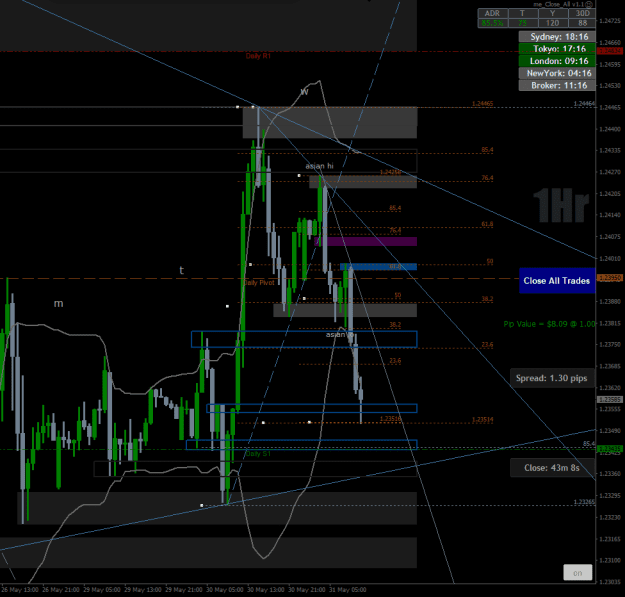Screen dimensions: 625x597
Task: Select the 'w' chart annotation
Action: click(305, 92)
